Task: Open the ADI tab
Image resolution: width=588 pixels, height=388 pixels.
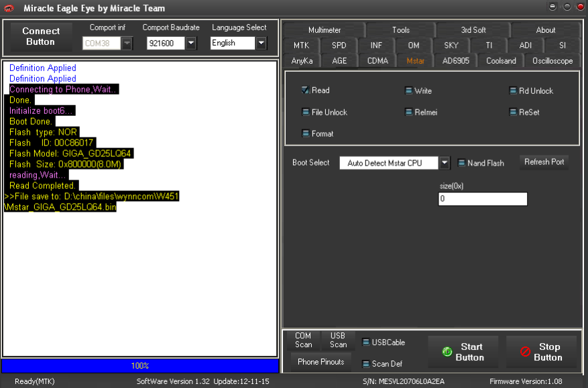Action: point(526,46)
